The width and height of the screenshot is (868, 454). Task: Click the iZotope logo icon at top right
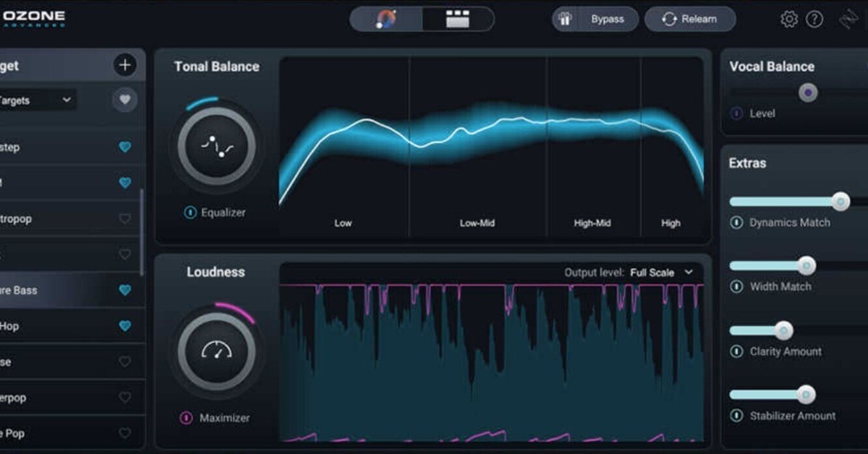[x=848, y=20]
